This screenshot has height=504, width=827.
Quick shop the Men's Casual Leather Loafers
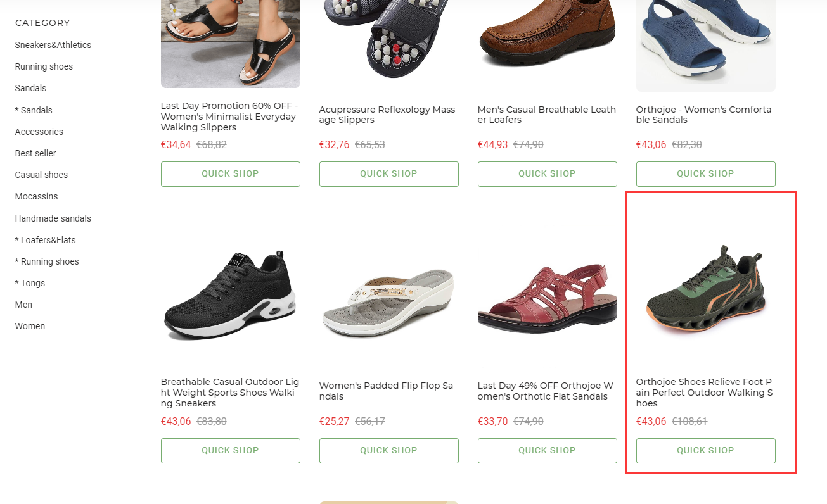click(547, 174)
